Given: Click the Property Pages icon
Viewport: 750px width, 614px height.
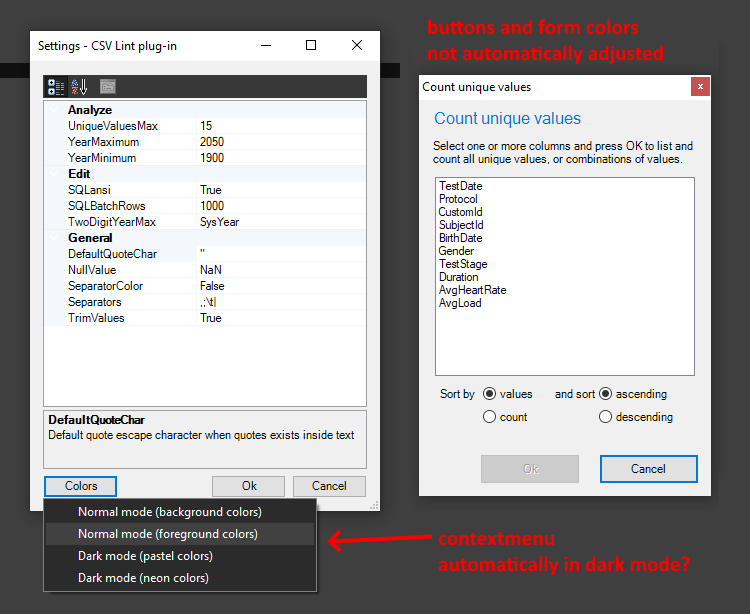Looking at the screenshot, I should [107, 87].
